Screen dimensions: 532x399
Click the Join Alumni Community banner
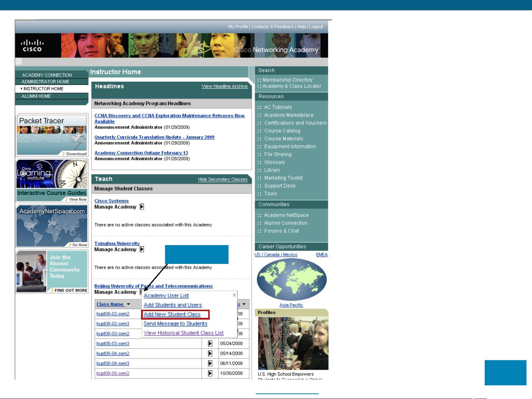pyautogui.click(x=52, y=271)
